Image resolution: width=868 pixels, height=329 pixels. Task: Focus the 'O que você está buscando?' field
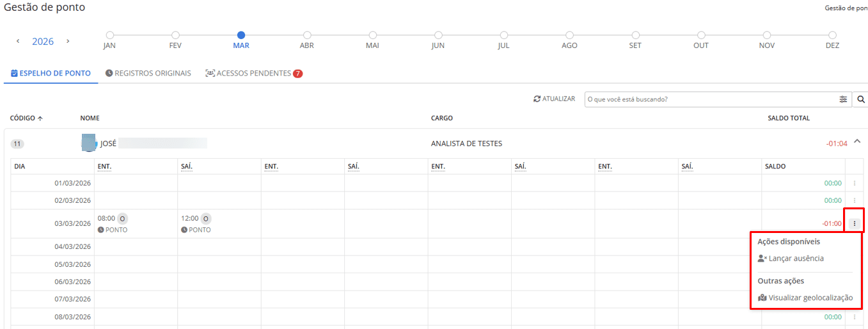coord(710,99)
